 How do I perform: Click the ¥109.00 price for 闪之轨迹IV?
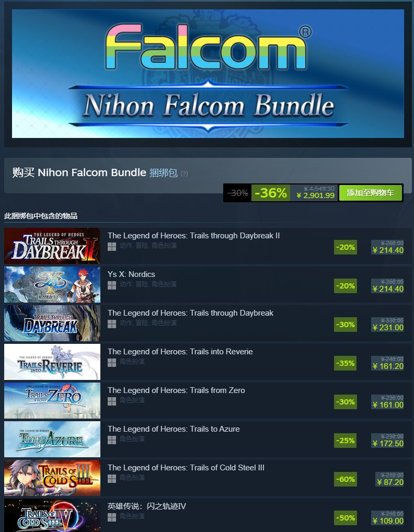pyautogui.click(x=388, y=521)
